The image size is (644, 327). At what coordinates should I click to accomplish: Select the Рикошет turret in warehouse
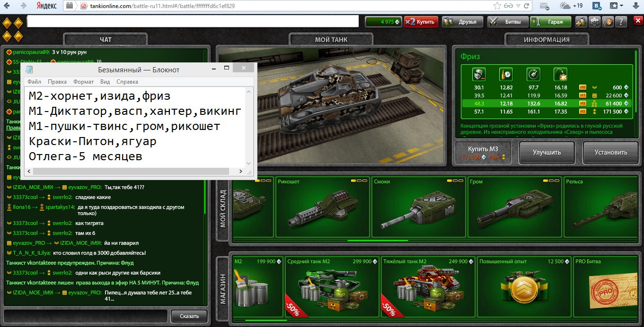323,207
